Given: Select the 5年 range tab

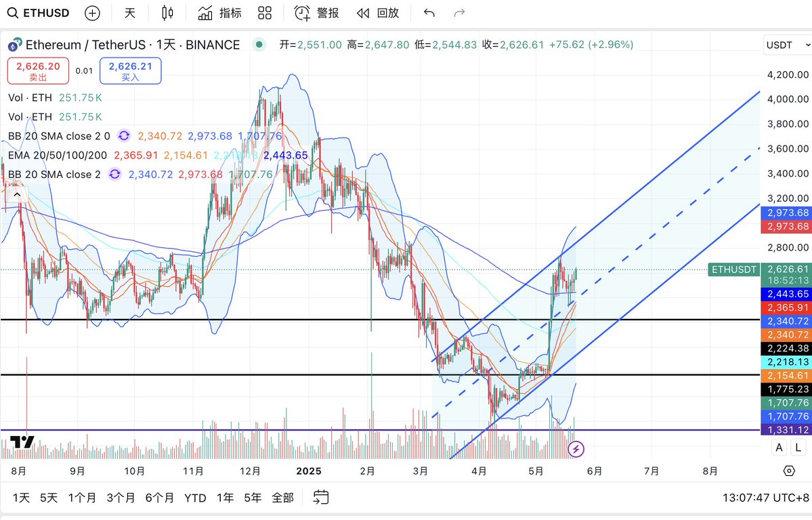Looking at the screenshot, I should [x=253, y=498].
